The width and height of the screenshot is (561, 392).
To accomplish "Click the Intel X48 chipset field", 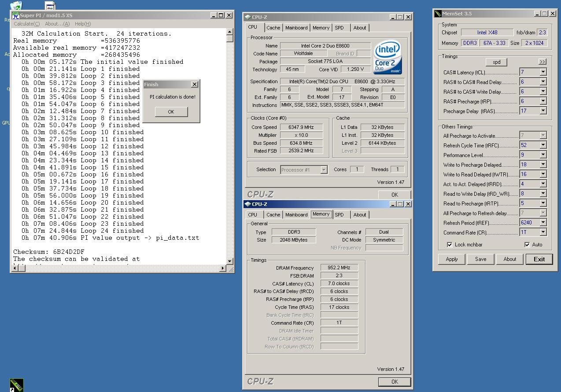I will click(x=487, y=33).
